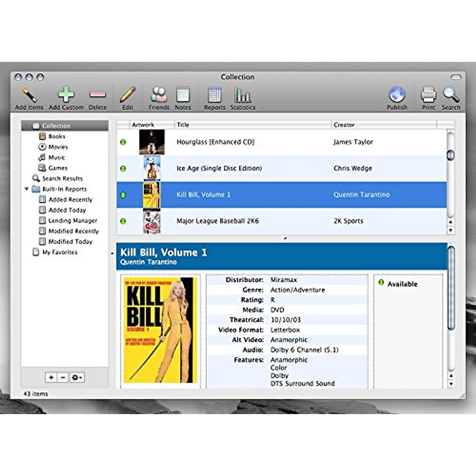Image resolution: width=476 pixels, height=476 pixels.
Task: Click the Publish globe icon
Action: click(x=397, y=95)
